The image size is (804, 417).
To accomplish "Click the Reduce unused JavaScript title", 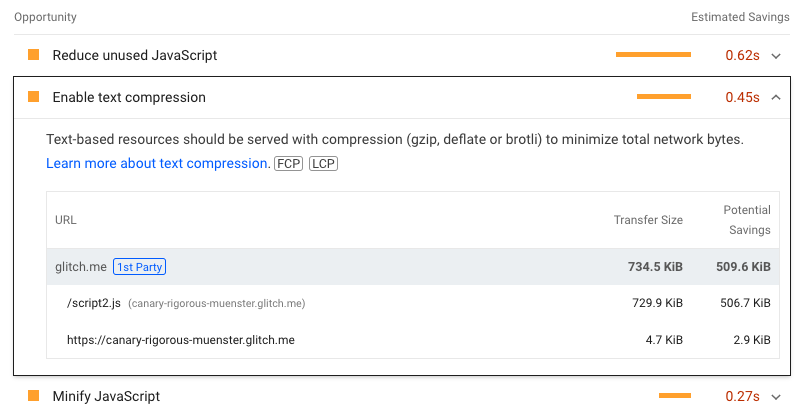I will pos(134,56).
